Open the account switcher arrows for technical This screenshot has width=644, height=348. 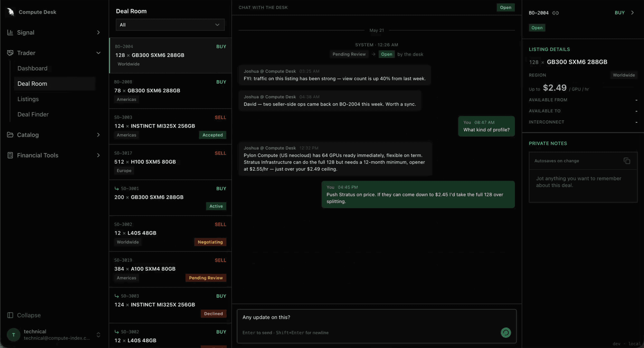coord(98,335)
